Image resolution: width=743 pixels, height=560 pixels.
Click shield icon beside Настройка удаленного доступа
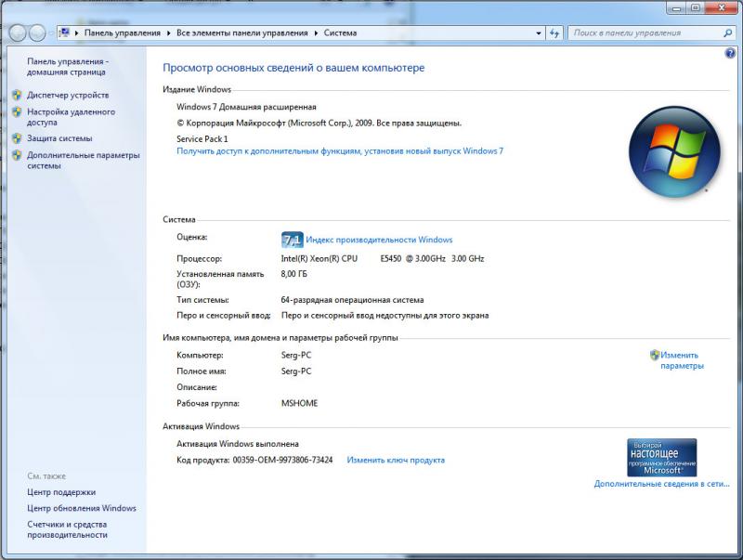click(17, 111)
